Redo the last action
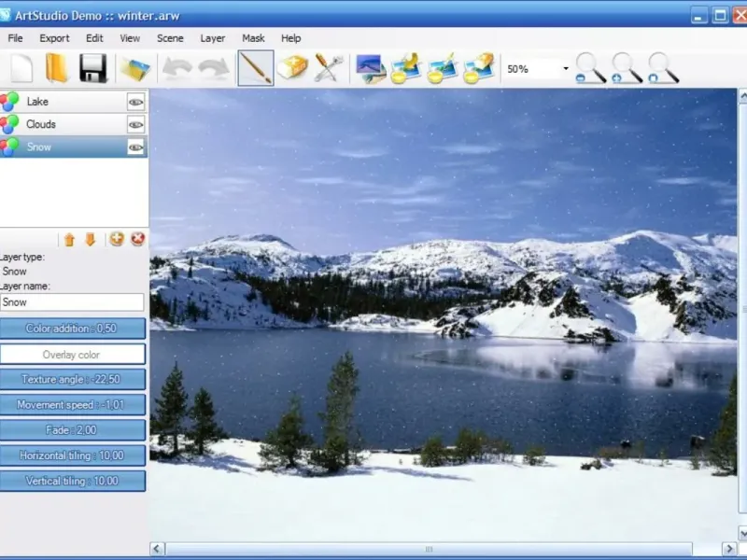 click(214, 68)
